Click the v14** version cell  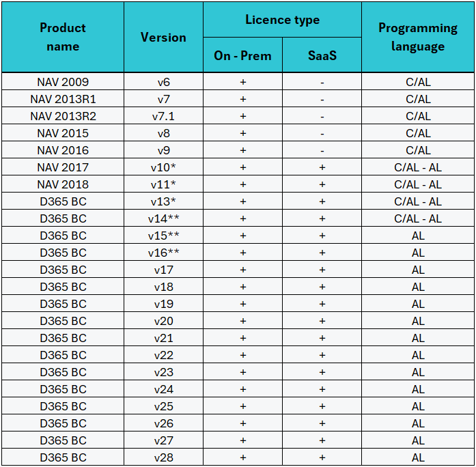[163, 218]
